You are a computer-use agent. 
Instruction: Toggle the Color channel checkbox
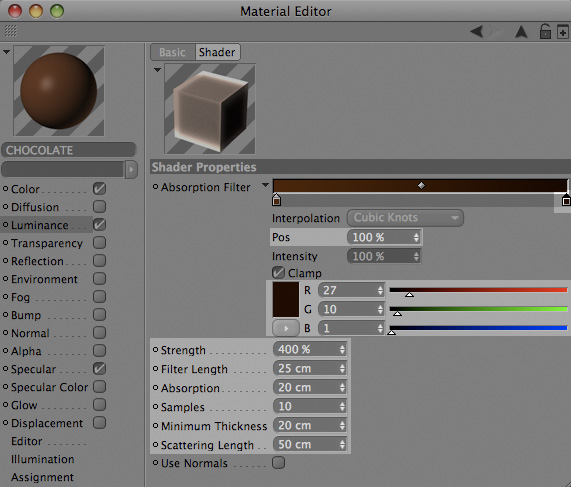coord(99,189)
